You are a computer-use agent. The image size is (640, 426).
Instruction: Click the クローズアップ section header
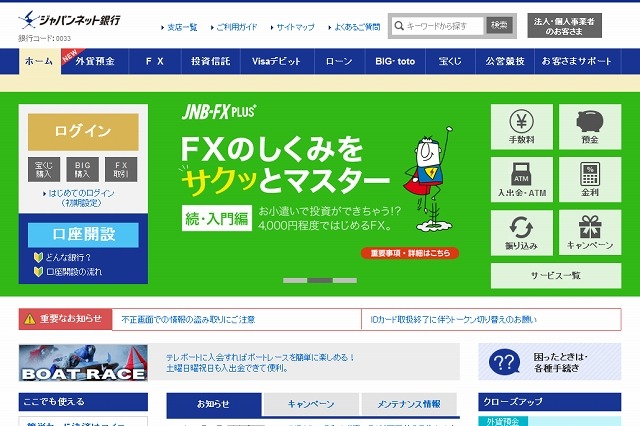tap(550, 402)
